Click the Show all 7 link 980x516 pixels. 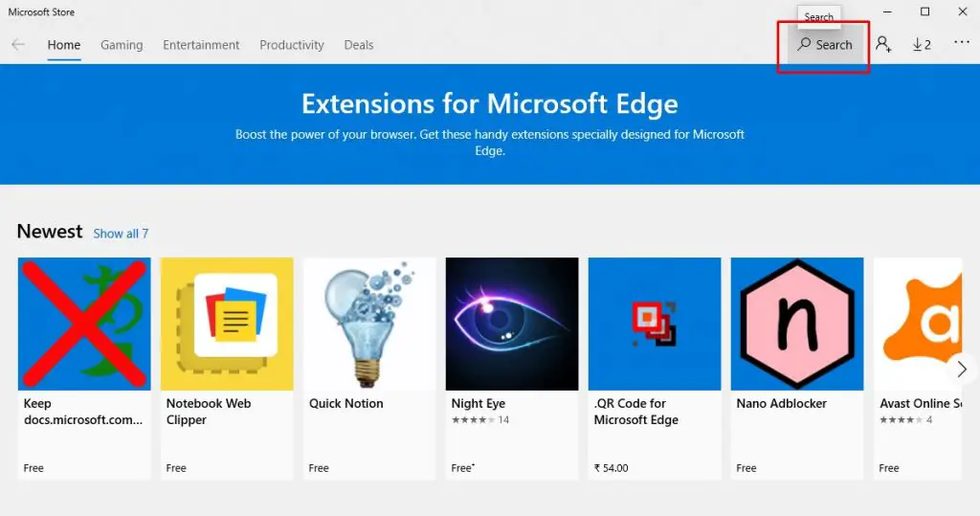coord(121,234)
